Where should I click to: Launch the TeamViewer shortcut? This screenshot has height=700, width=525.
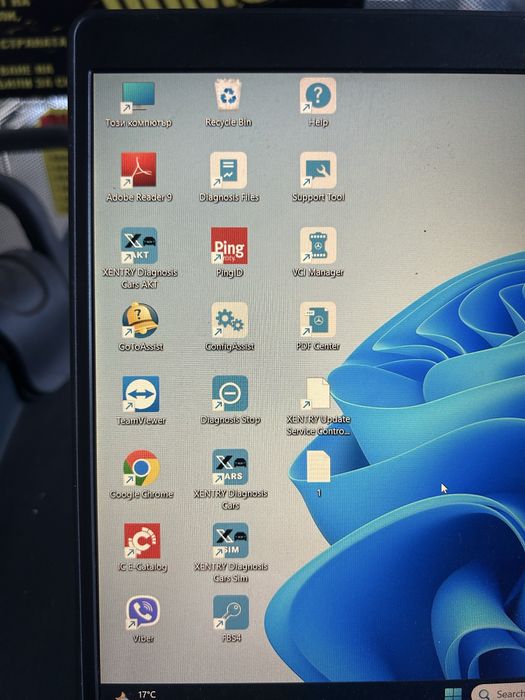pos(141,394)
